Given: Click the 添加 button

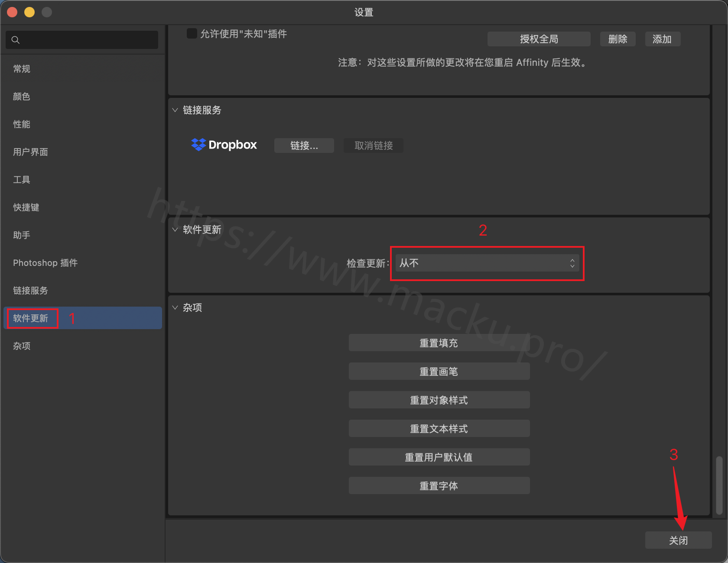Looking at the screenshot, I should coord(663,39).
